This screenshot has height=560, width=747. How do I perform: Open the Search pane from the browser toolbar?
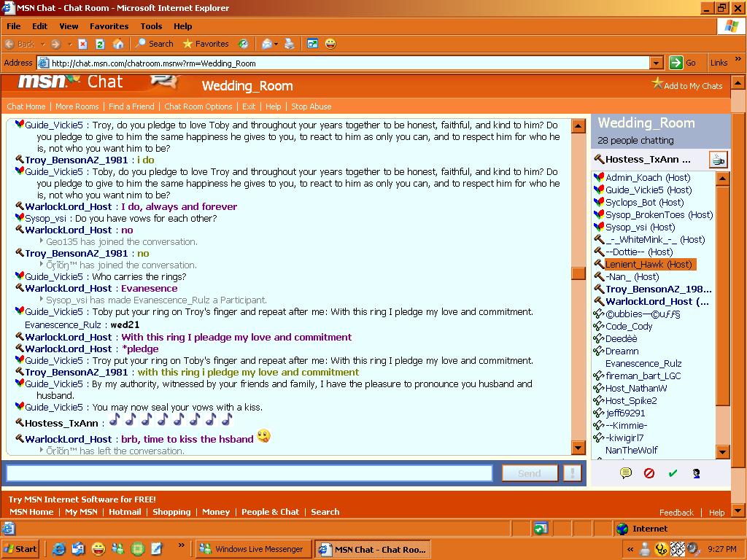coord(155,44)
